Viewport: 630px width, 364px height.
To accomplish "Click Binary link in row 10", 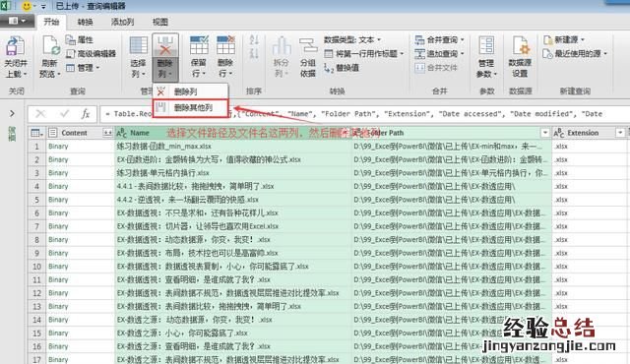I will coord(58,267).
